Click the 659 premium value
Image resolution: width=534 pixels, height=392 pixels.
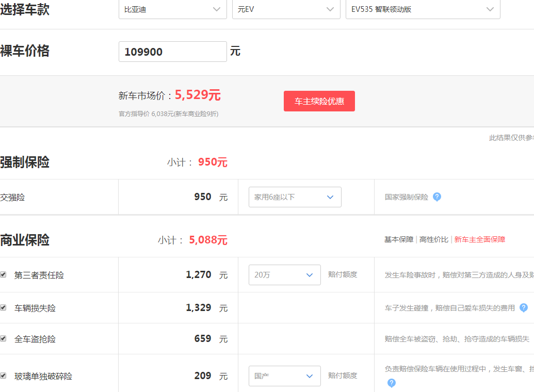coord(203,338)
